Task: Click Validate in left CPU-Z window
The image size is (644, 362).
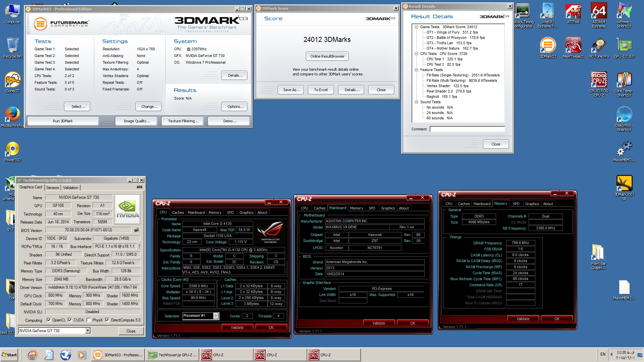Action: (237, 327)
